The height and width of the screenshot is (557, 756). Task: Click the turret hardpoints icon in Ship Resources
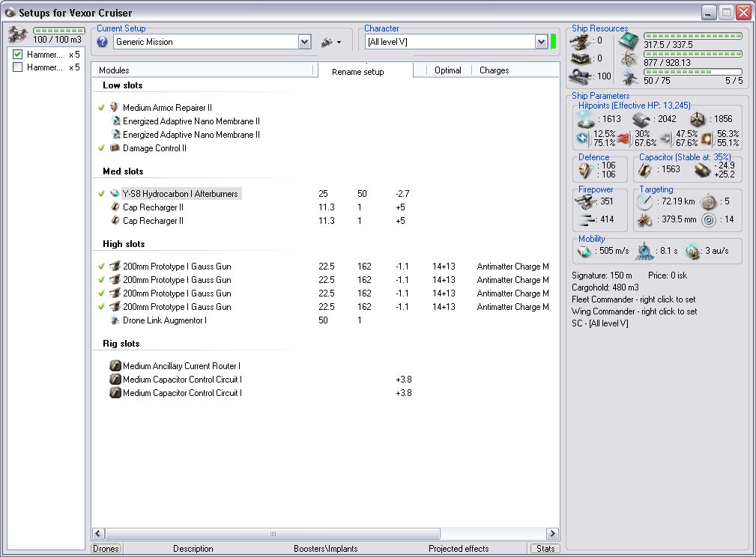(580, 42)
